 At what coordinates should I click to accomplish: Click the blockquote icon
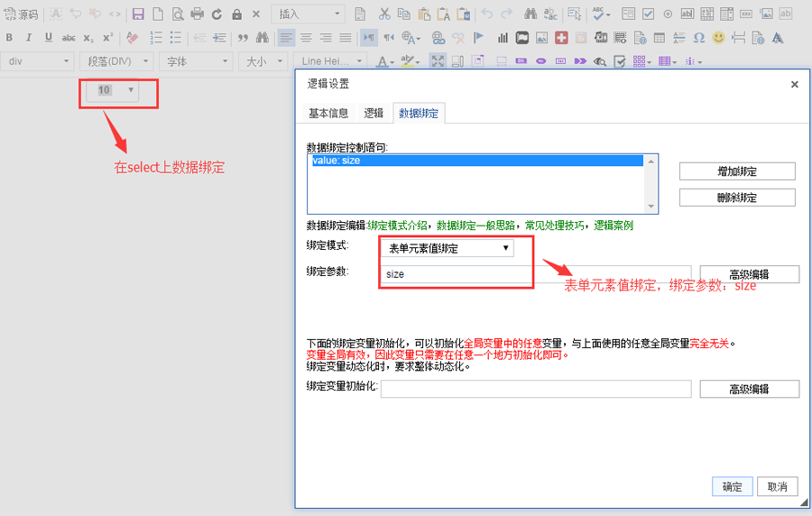click(x=242, y=38)
